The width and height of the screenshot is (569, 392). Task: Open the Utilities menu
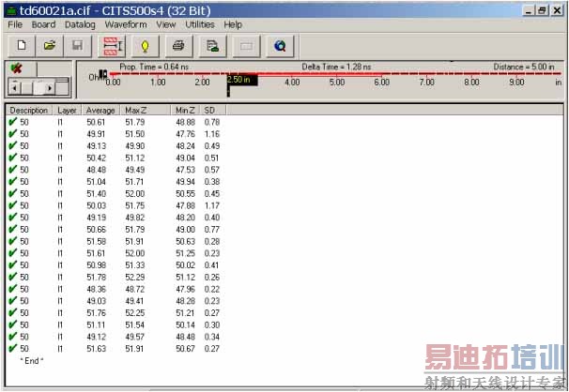200,24
